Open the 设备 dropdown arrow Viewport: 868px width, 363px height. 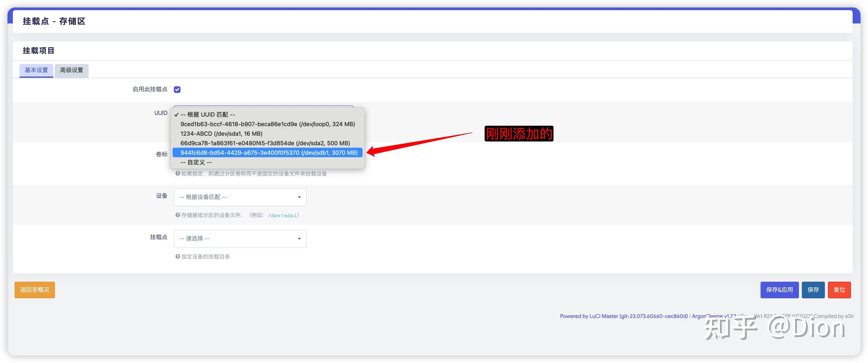pyautogui.click(x=299, y=197)
